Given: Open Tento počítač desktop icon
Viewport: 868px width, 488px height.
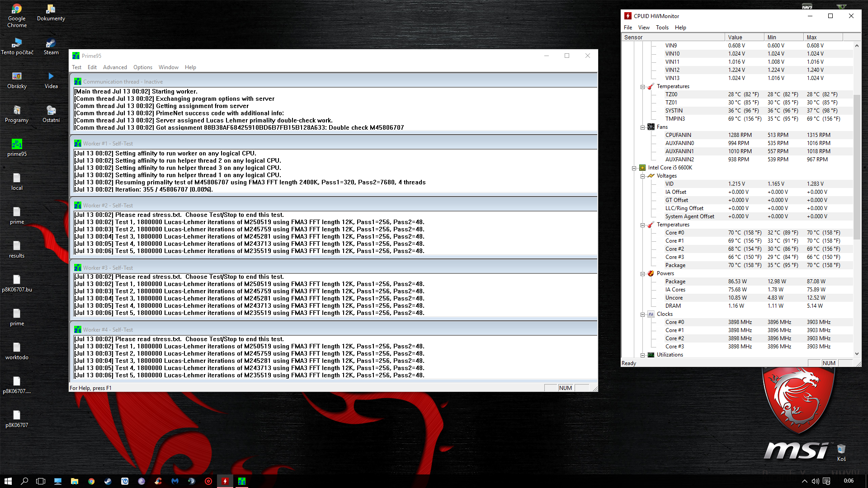Looking at the screenshot, I should pos(17,47).
